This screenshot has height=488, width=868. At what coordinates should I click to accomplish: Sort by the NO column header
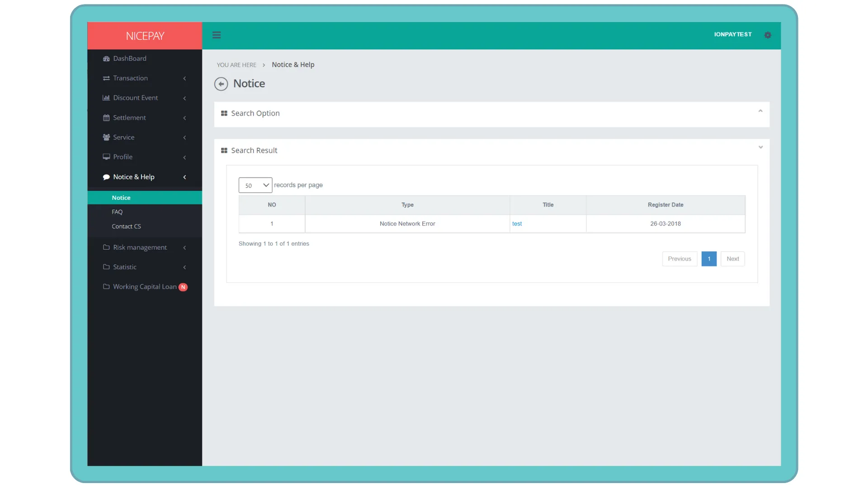(x=272, y=205)
